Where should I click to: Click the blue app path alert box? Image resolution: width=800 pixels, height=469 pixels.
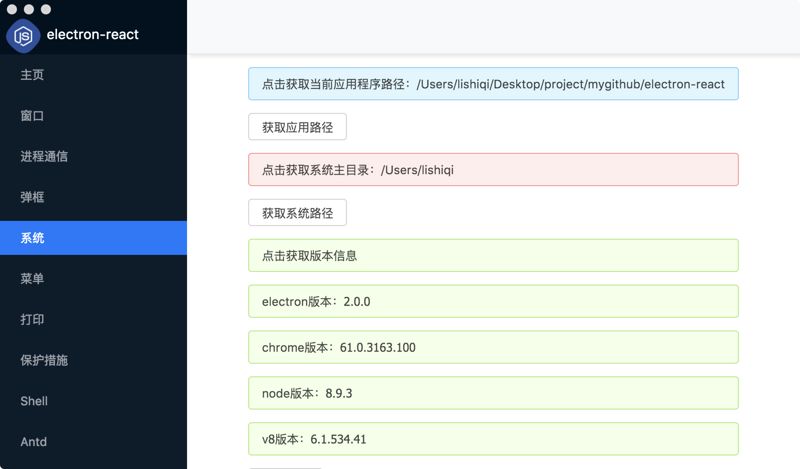tap(493, 84)
